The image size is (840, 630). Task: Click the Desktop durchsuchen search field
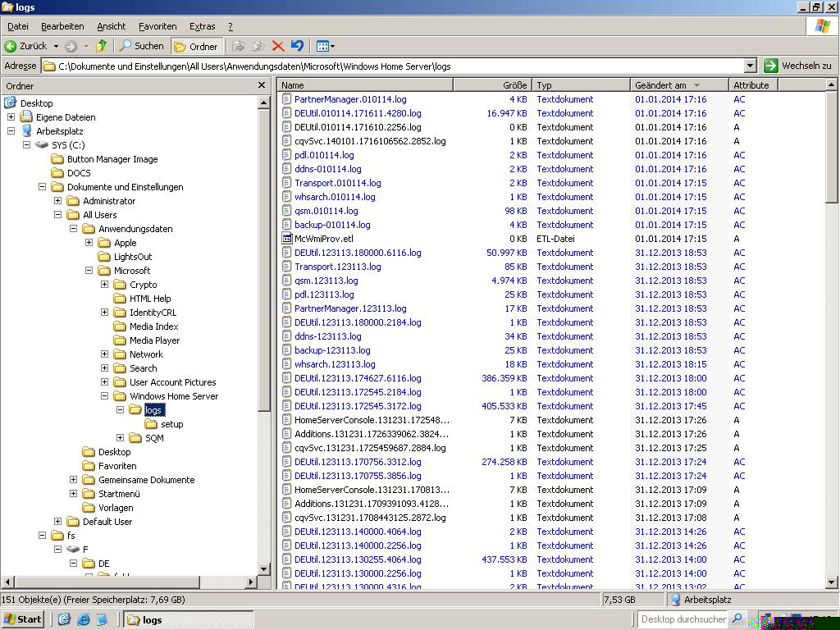tap(683, 619)
